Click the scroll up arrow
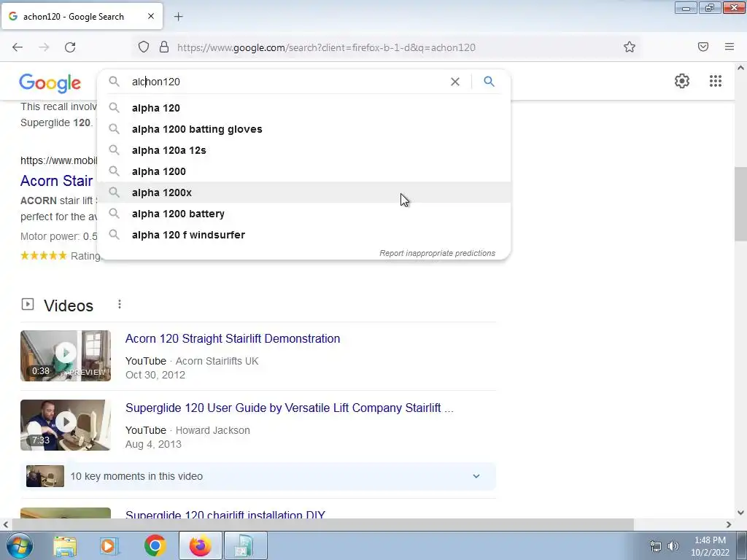 click(x=740, y=68)
